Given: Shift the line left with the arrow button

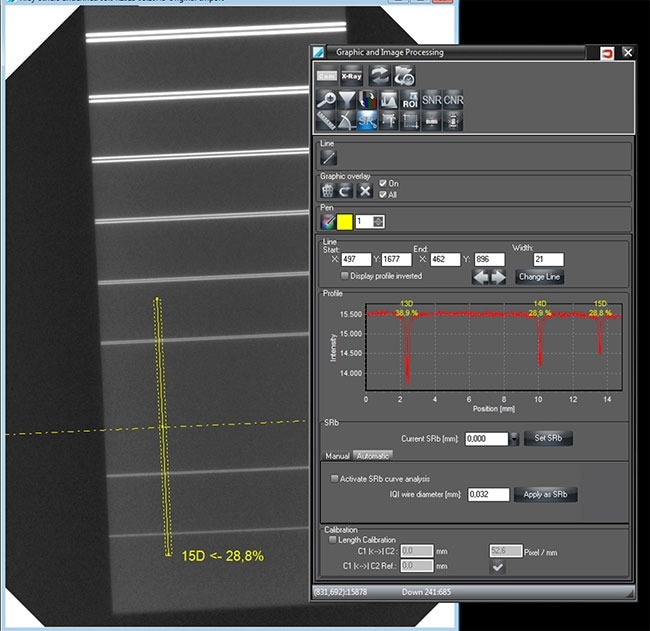Looking at the screenshot, I should (480, 277).
